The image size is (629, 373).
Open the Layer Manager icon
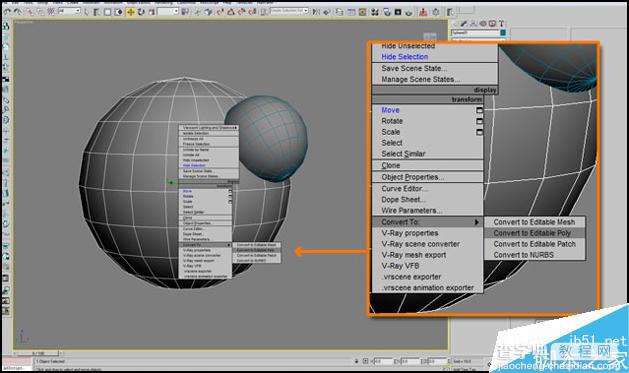coord(340,12)
